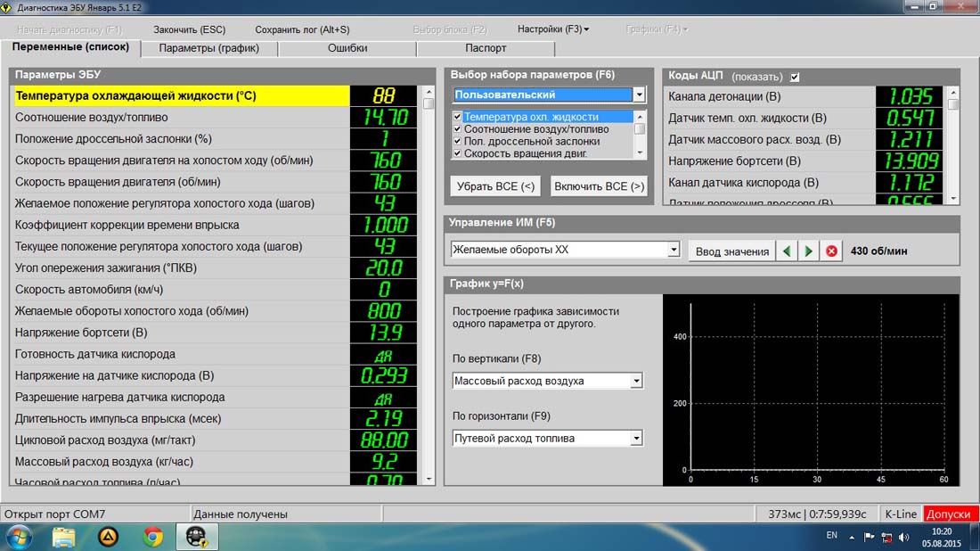This screenshot has height=551, width=980.
Task: Switch to the Ошибки tab
Action: tap(347, 48)
